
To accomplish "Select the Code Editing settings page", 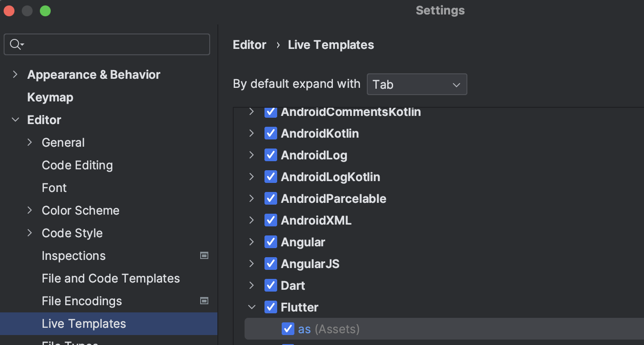I will click(77, 165).
